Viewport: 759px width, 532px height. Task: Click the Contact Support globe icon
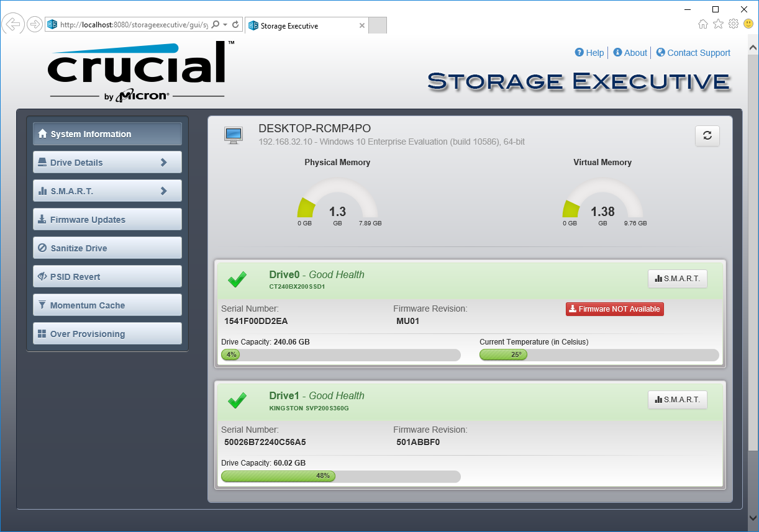pos(661,53)
